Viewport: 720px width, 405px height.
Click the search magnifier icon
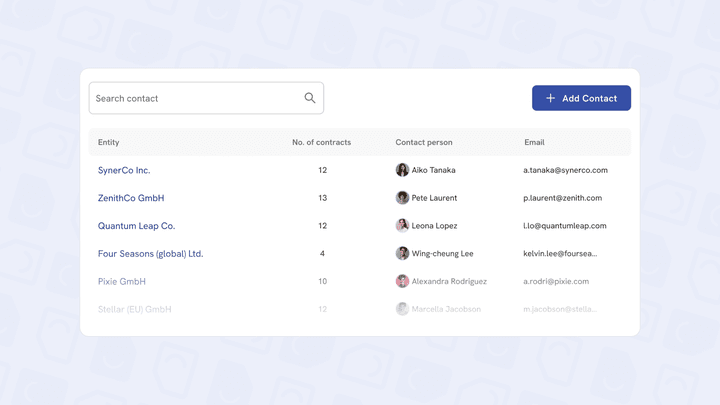[x=310, y=98]
